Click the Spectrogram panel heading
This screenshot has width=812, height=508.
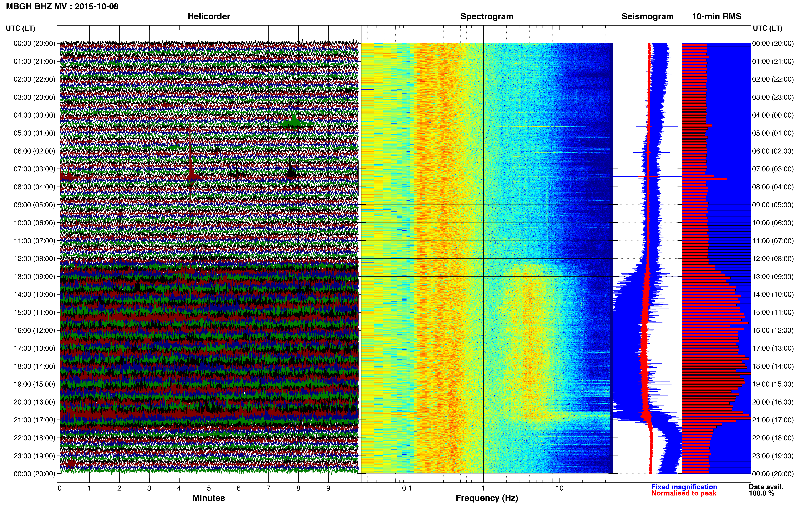(x=487, y=16)
